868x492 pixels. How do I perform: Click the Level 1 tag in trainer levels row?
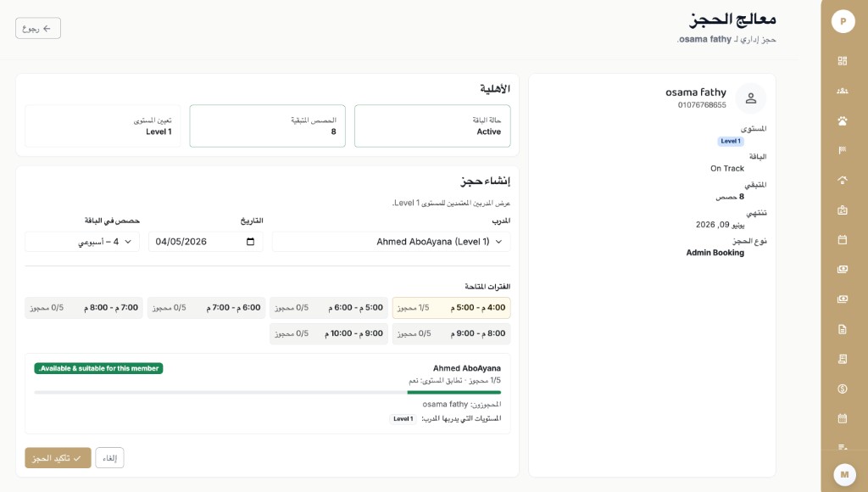403,419
